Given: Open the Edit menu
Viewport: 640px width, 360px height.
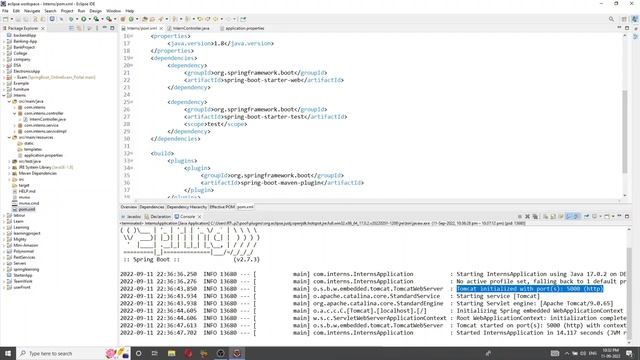Looking at the screenshot, I should tap(16, 11).
